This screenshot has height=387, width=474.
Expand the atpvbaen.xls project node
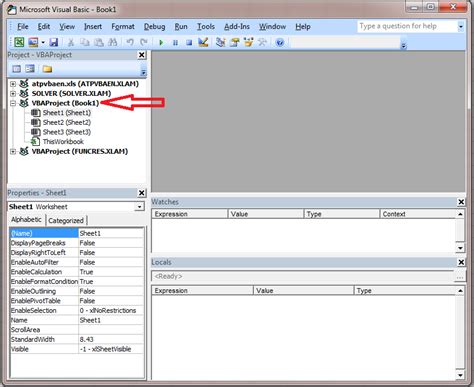click(x=13, y=84)
